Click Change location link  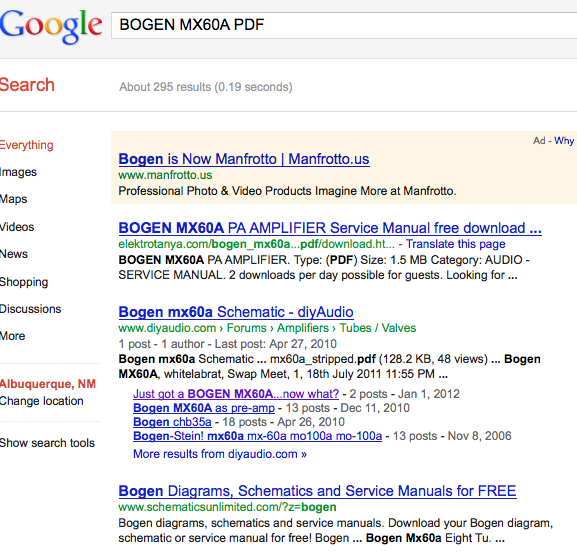click(42, 401)
